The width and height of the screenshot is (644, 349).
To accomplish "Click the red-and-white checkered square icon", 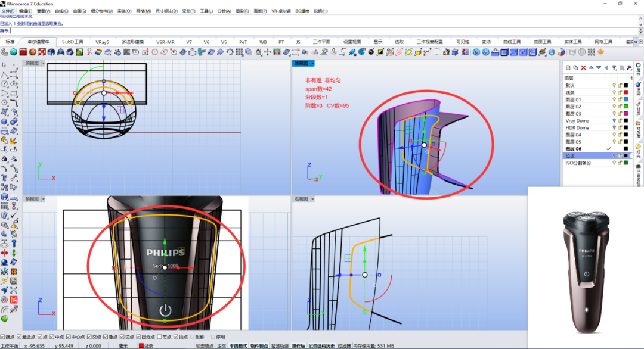I will pyautogui.click(x=42, y=52).
